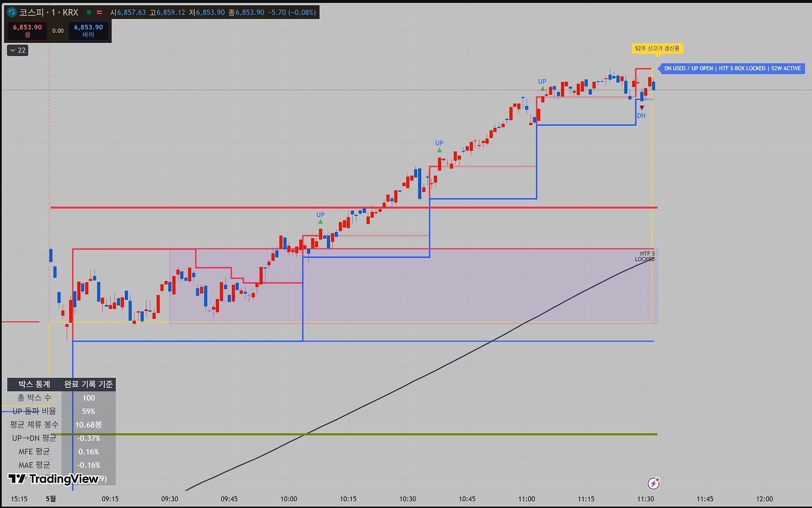Click the 6,853.90 sell button

(27, 30)
